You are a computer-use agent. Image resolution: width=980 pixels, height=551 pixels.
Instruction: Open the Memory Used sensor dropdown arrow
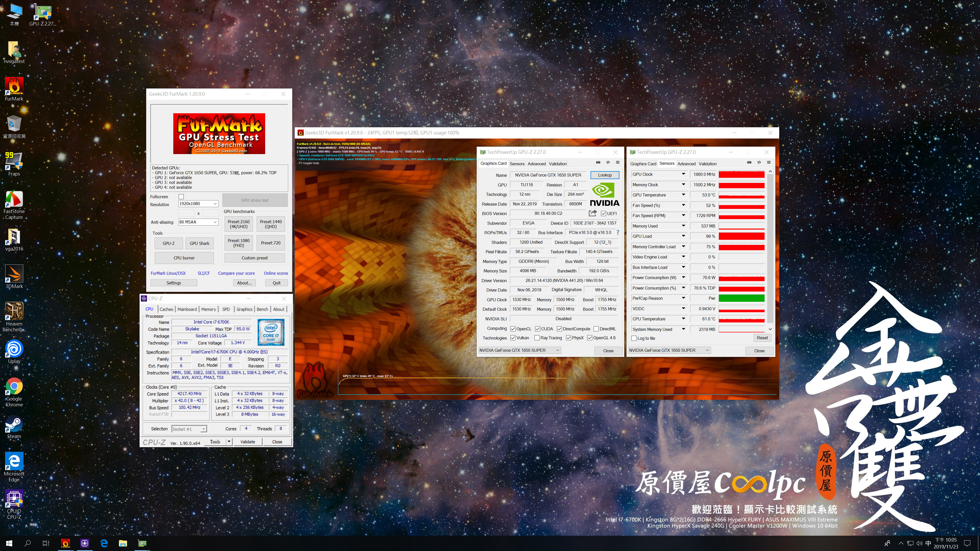click(x=683, y=226)
